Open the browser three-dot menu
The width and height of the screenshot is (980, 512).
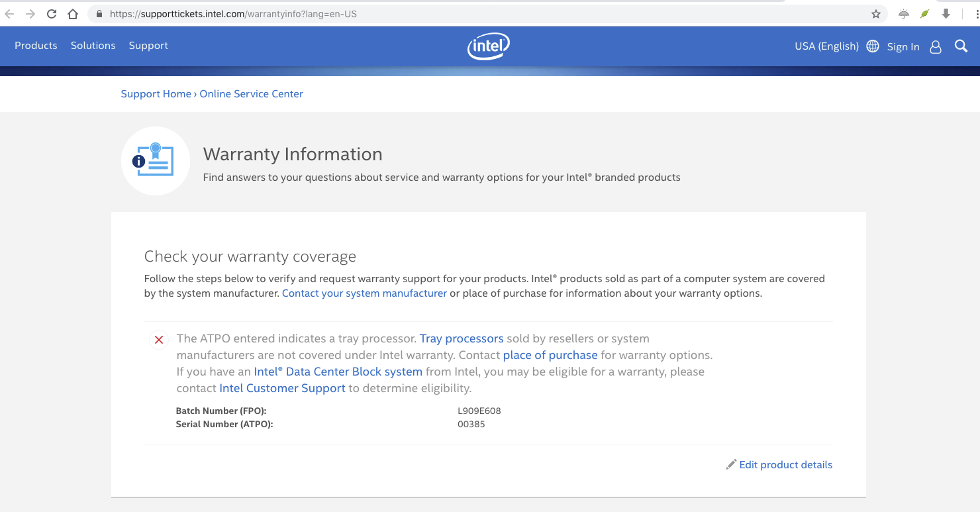977,14
